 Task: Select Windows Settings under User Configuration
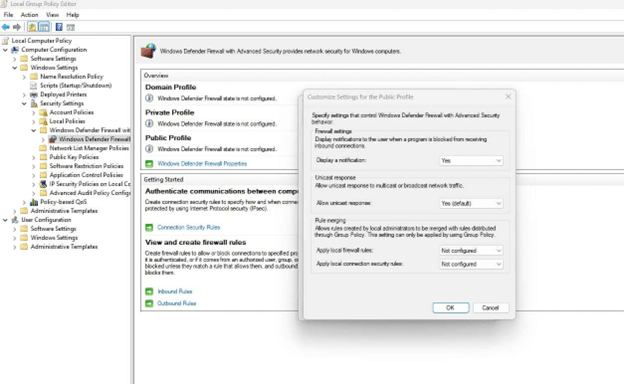tap(54, 238)
